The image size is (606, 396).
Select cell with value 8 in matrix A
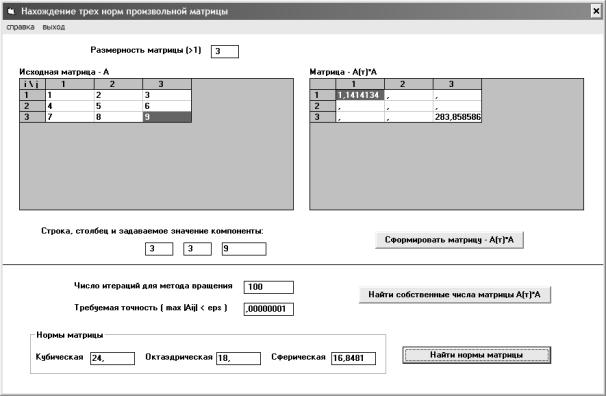coord(118,117)
